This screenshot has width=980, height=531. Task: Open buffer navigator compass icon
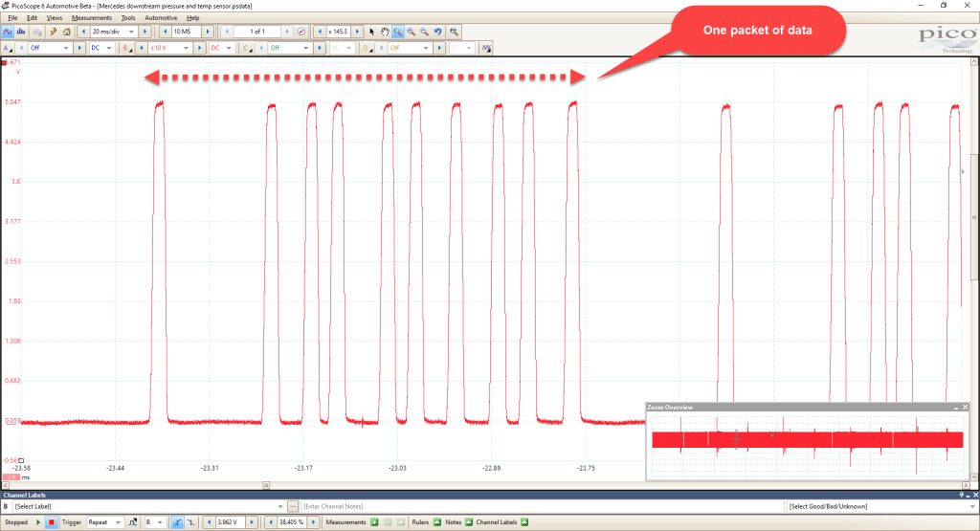pos(301,32)
